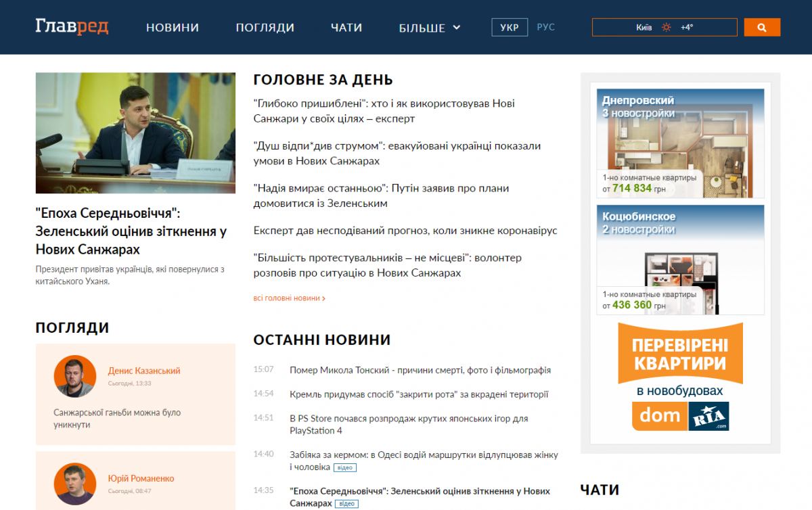Expand the БІЛЬШЕ menu dropdown
The height and width of the screenshot is (510, 812).
tap(430, 28)
